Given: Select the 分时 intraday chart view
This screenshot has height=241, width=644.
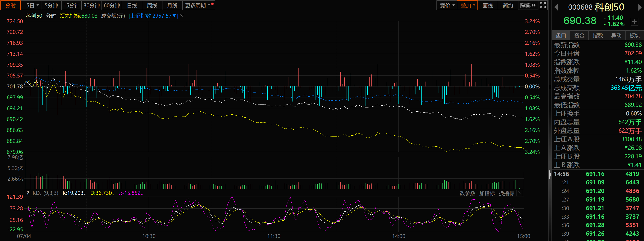Looking at the screenshot, I should coord(11,5).
